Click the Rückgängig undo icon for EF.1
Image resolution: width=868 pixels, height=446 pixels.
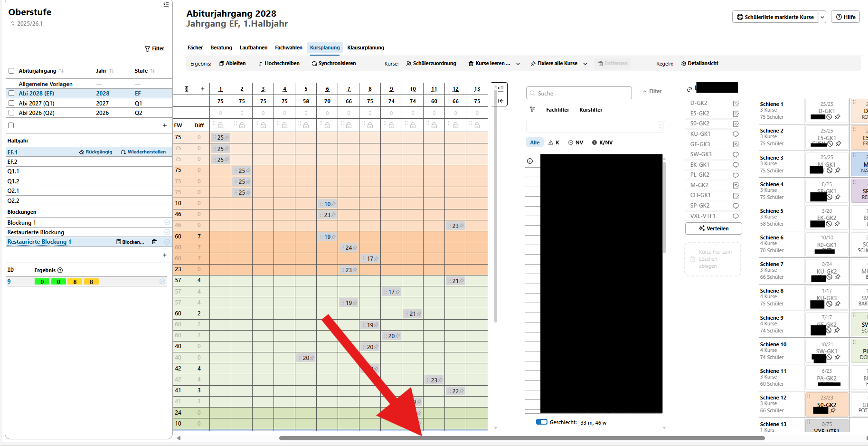(x=82, y=152)
